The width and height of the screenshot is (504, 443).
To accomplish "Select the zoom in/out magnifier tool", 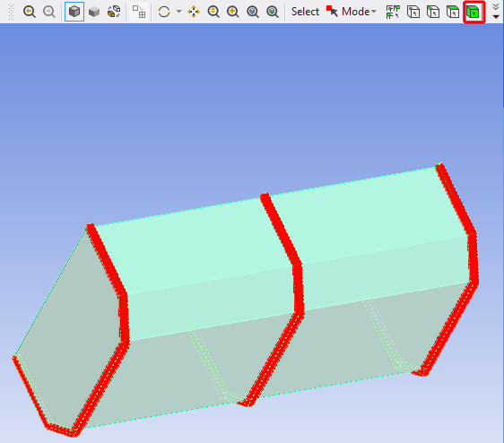I will 213,12.
